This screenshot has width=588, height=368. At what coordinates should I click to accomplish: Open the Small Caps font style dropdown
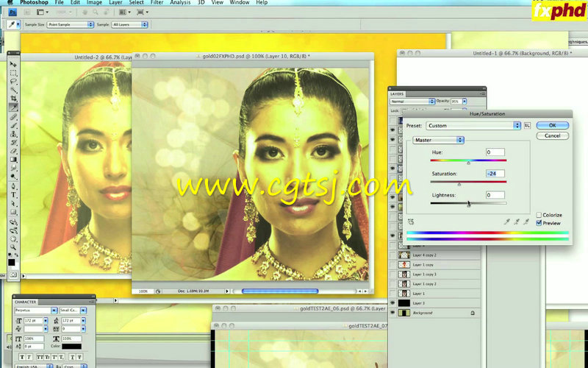83,310
